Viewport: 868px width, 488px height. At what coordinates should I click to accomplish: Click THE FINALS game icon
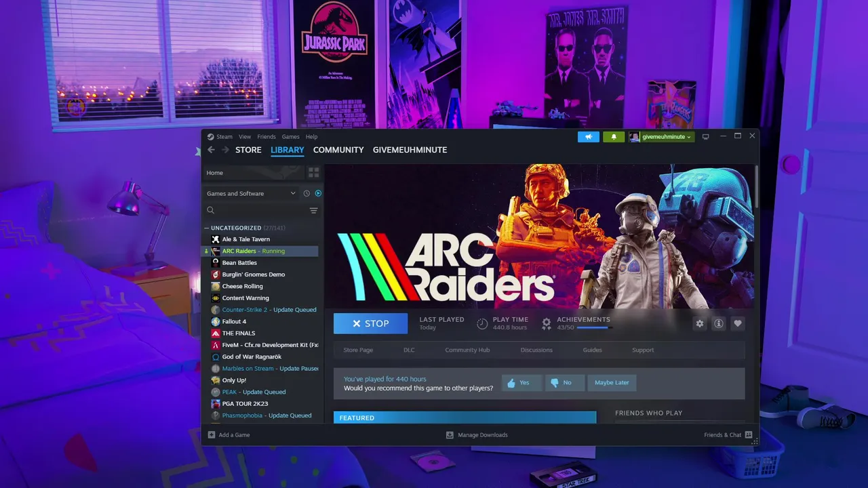tap(216, 333)
